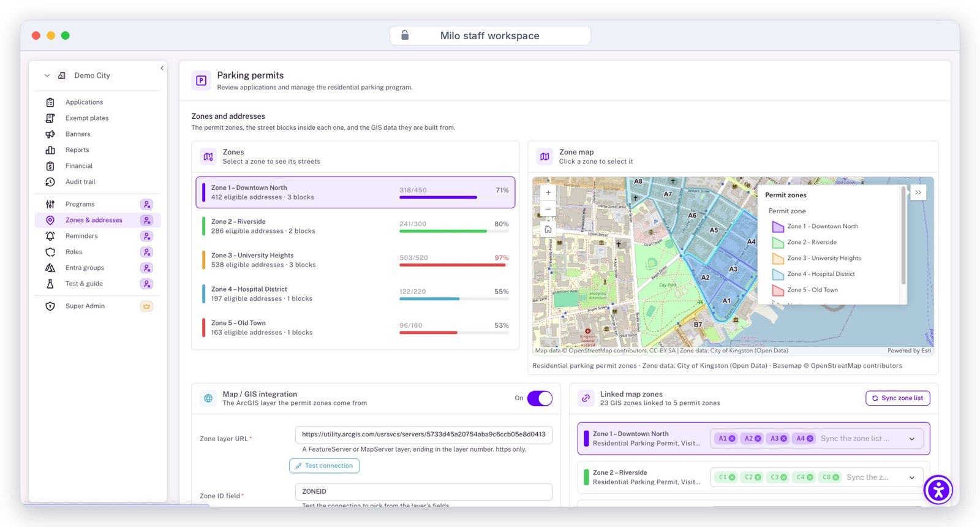The image size is (980, 527).
Task: Click Zone 5 – Old Town red legend swatch
Action: point(778,290)
